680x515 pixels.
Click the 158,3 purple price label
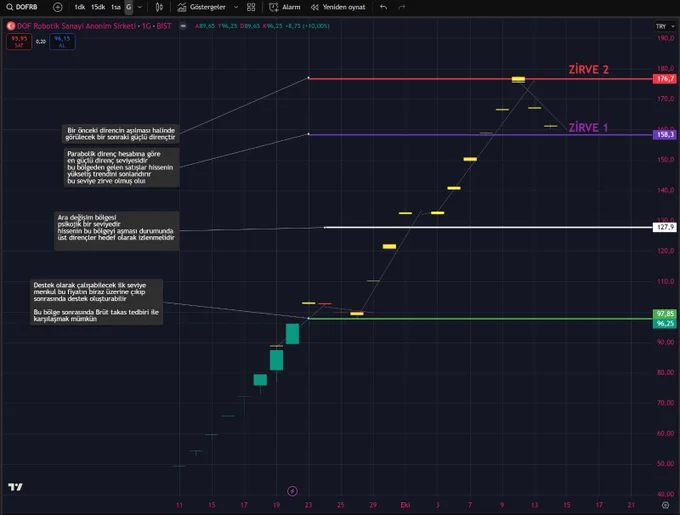(665, 134)
